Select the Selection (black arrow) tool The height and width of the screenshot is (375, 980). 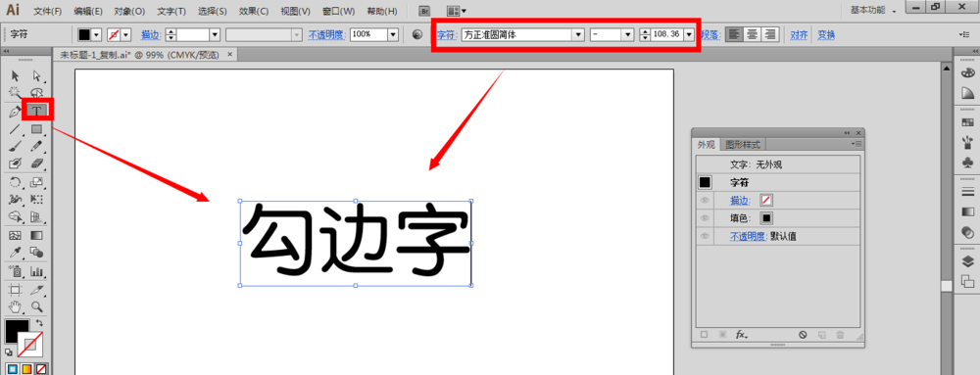pyautogui.click(x=16, y=75)
